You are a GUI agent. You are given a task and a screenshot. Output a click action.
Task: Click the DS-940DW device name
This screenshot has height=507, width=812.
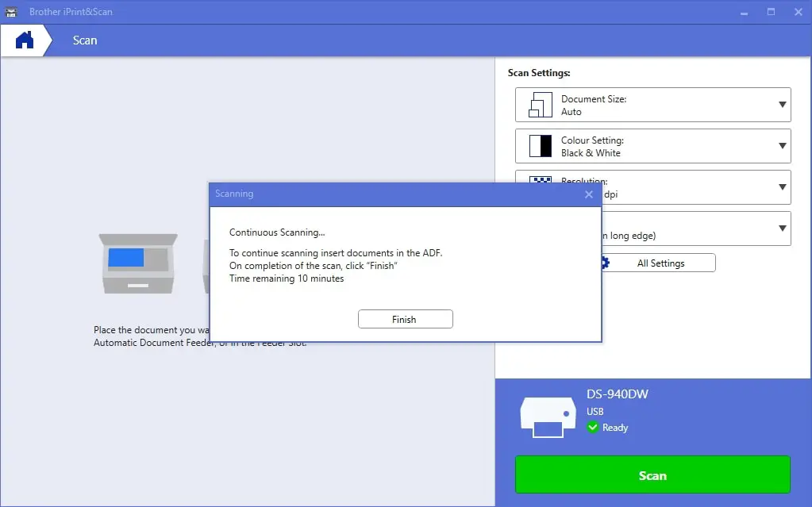click(x=618, y=394)
